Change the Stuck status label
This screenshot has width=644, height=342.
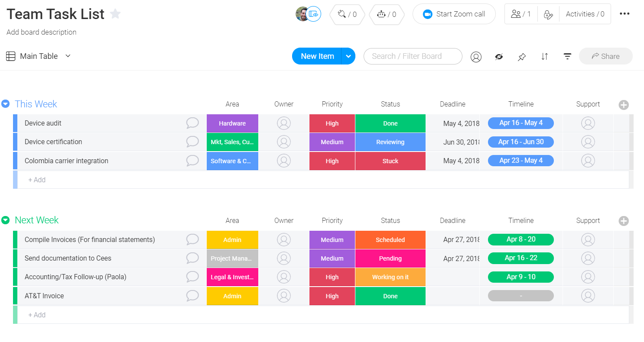[390, 161]
